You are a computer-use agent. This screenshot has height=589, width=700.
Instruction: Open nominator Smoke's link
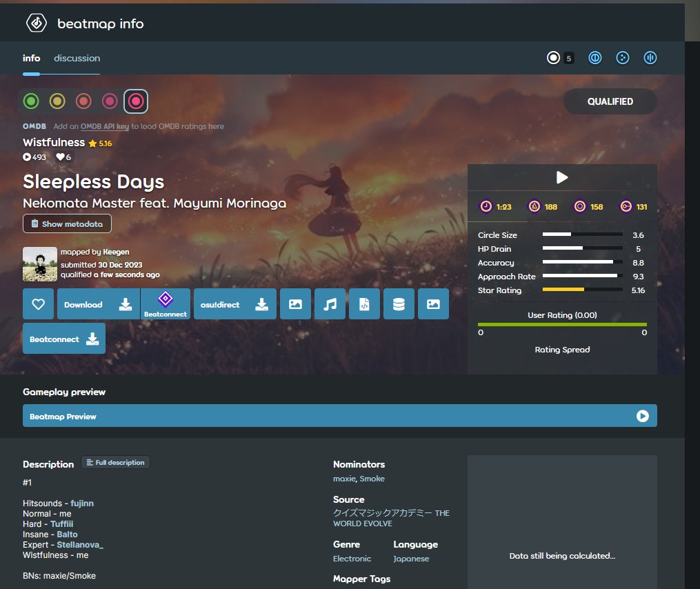pos(372,479)
